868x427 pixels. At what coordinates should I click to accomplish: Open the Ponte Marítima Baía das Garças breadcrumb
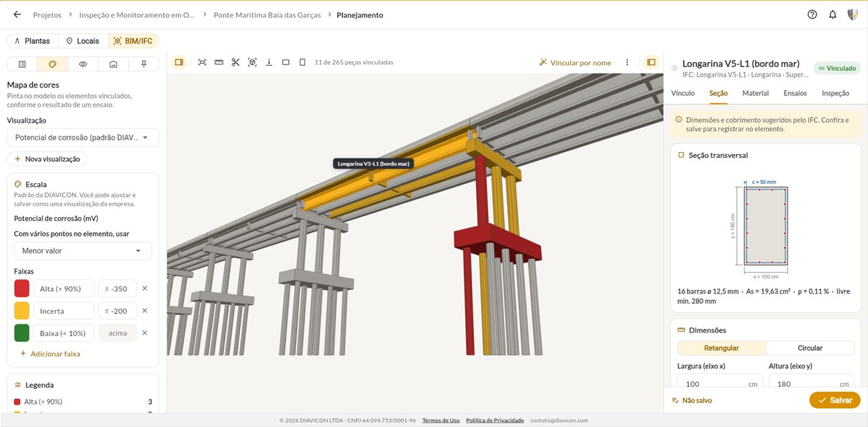tap(267, 15)
